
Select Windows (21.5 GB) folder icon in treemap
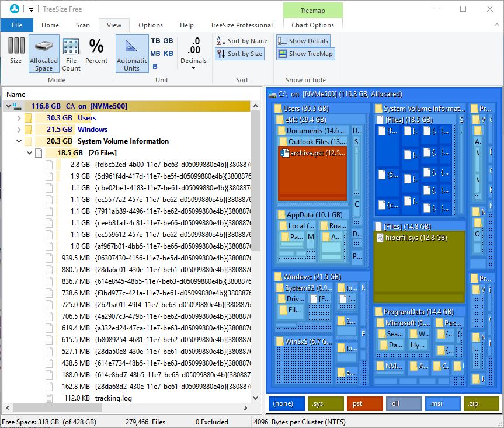[x=278, y=276]
